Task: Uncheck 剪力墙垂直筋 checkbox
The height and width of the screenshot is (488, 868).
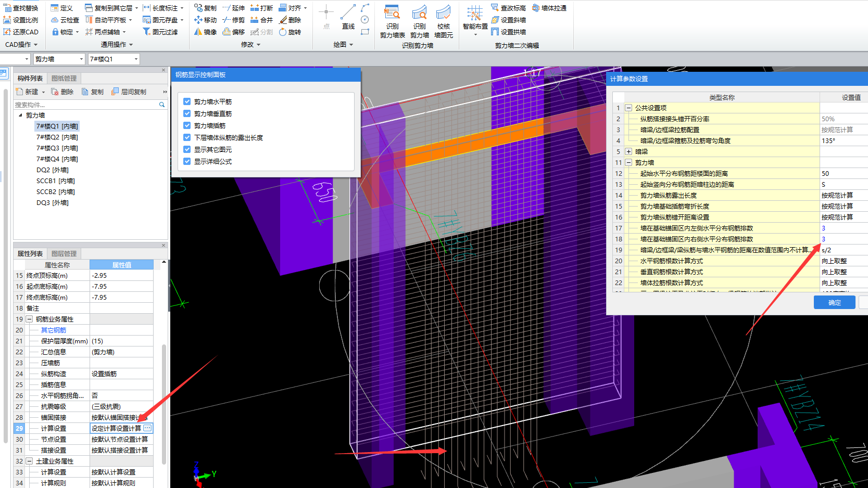Action: 187,113
